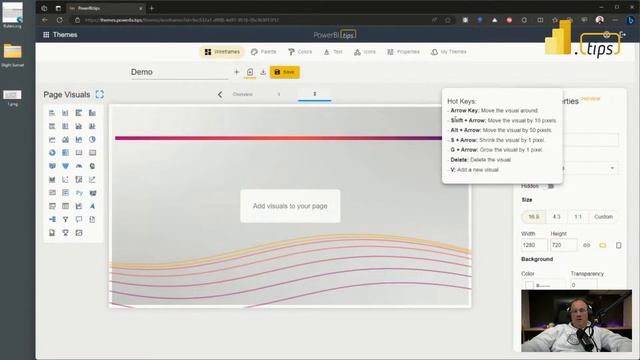Click the Demo theme name field
Viewport: 640px width, 360px height.
pyautogui.click(x=179, y=72)
